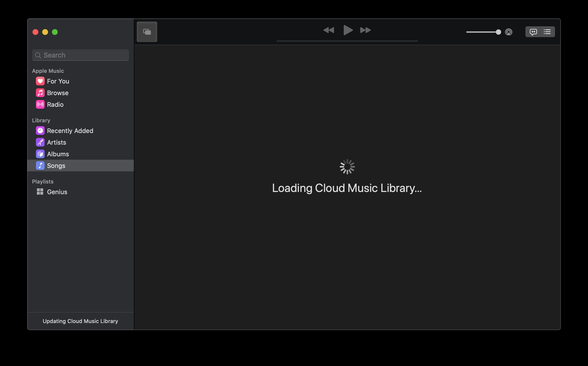
Task: Toggle the lyrics display button
Action: (x=533, y=31)
